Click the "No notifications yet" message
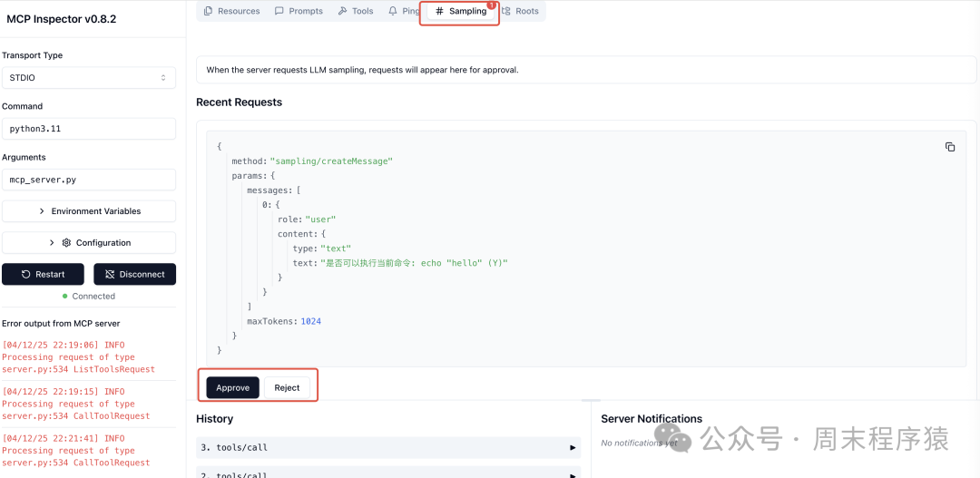Viewport: 980px width, 478px height. coord(640,443)
